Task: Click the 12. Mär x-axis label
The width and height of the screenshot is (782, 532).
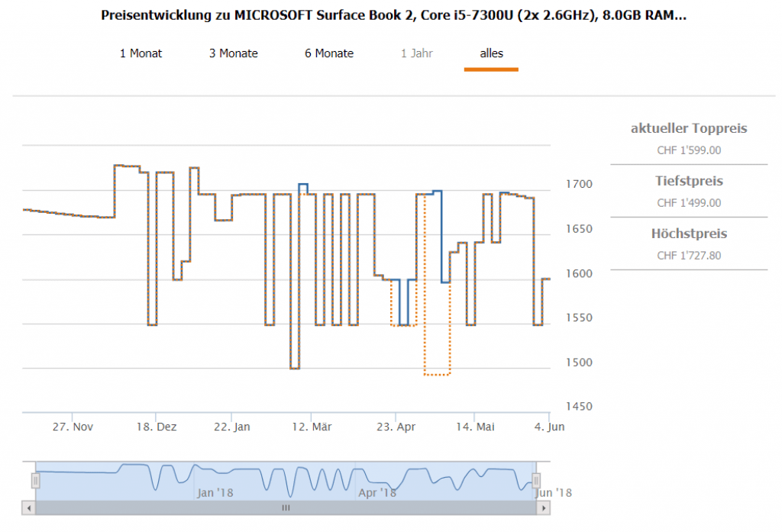Action: (312, 427)
